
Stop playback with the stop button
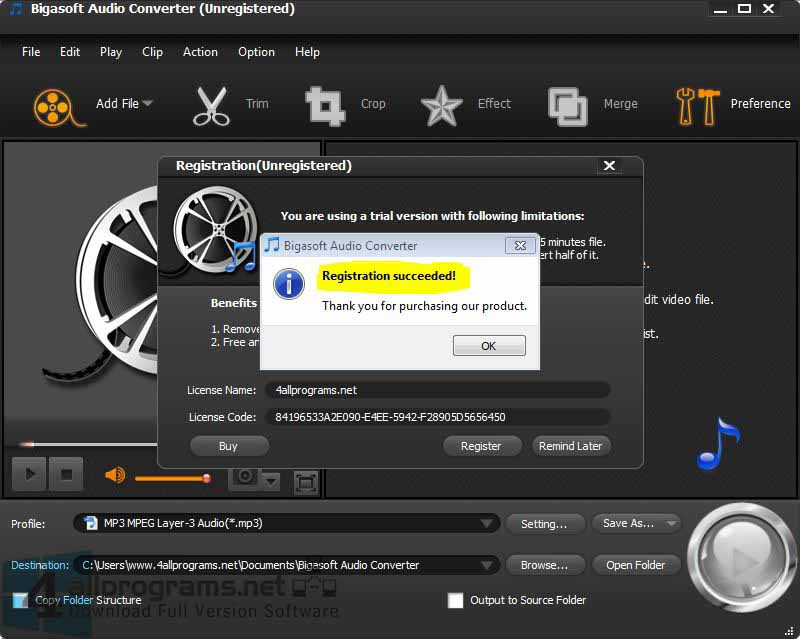[66, 474]
